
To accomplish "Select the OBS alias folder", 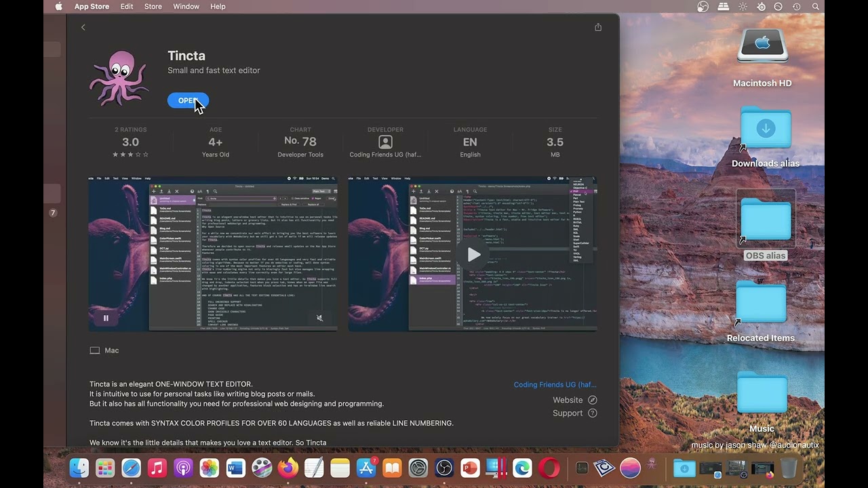I will pos(766,220).
